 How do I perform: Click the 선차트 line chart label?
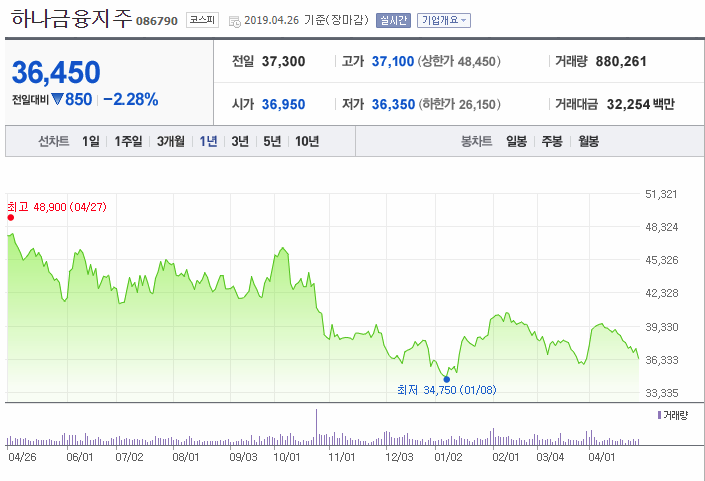pyautogui.click(x=54, y=141)
